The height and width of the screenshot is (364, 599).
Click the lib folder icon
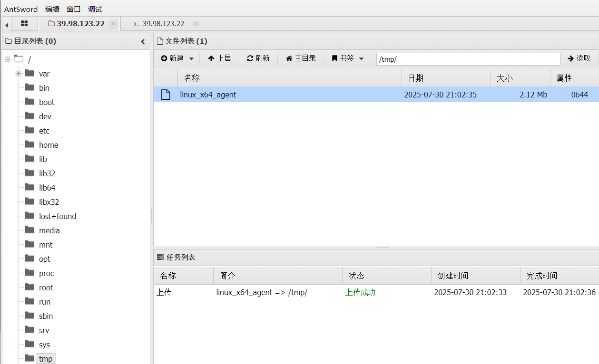pos(29,159)
